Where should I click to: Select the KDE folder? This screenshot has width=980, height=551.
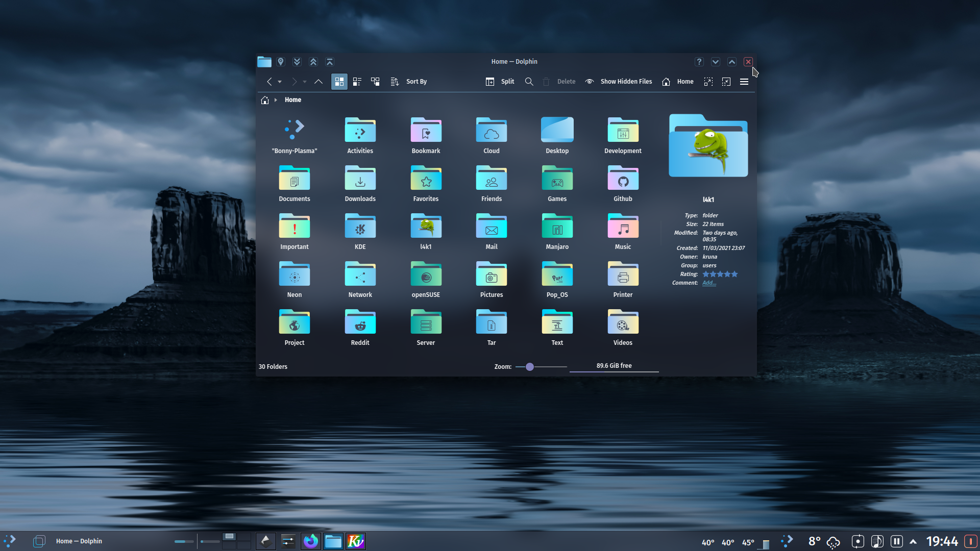[x=360, y=232]
